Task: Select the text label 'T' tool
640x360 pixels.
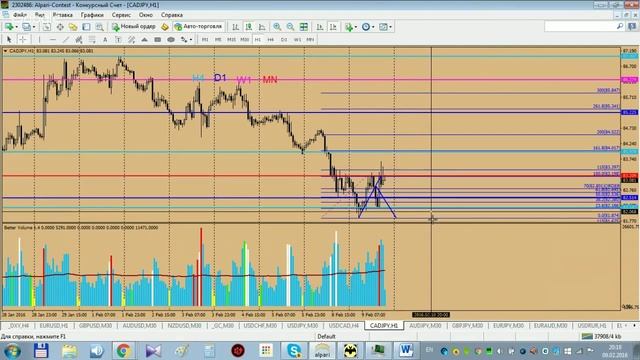Action: (x=118, y=40)
